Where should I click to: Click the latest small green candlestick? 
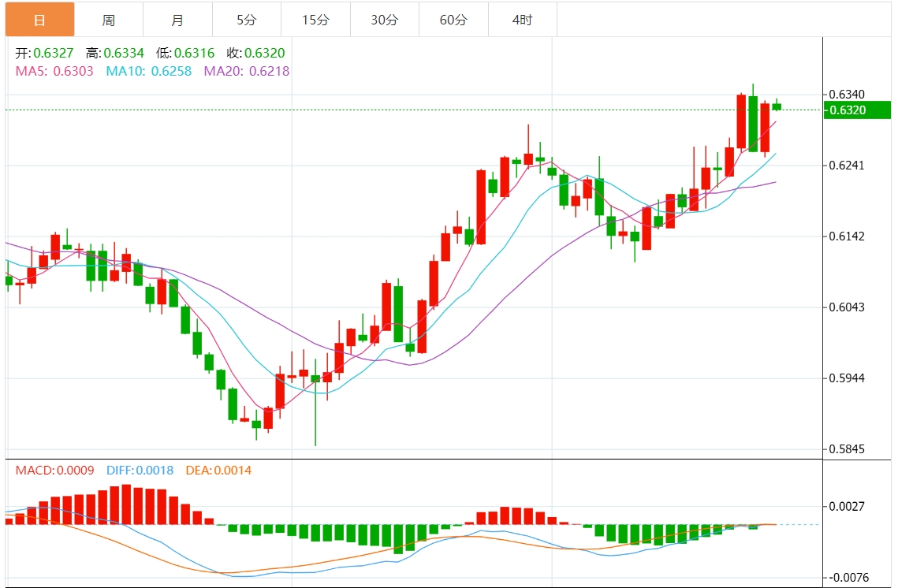pos(777,106)
